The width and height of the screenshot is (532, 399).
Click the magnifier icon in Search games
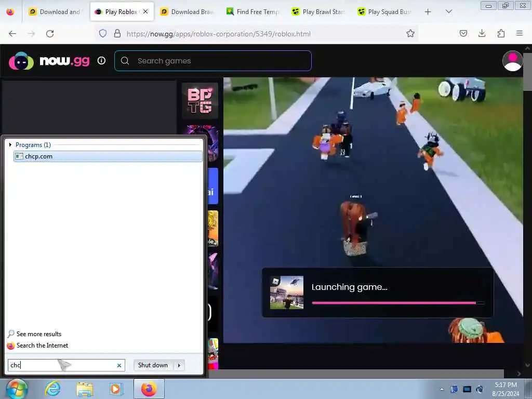[x=125, y=61]
